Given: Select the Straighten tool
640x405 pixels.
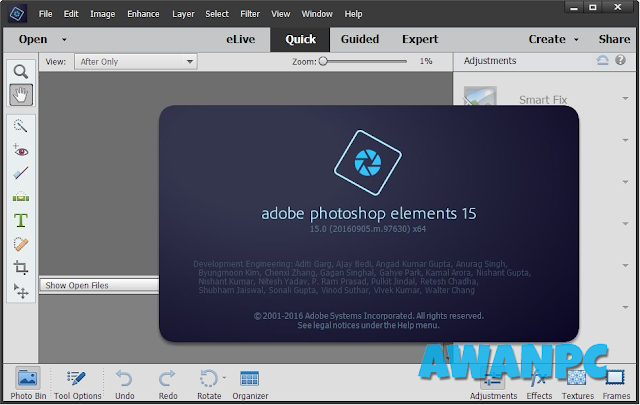Looking at the screenshot, I should tap(20, 197).
